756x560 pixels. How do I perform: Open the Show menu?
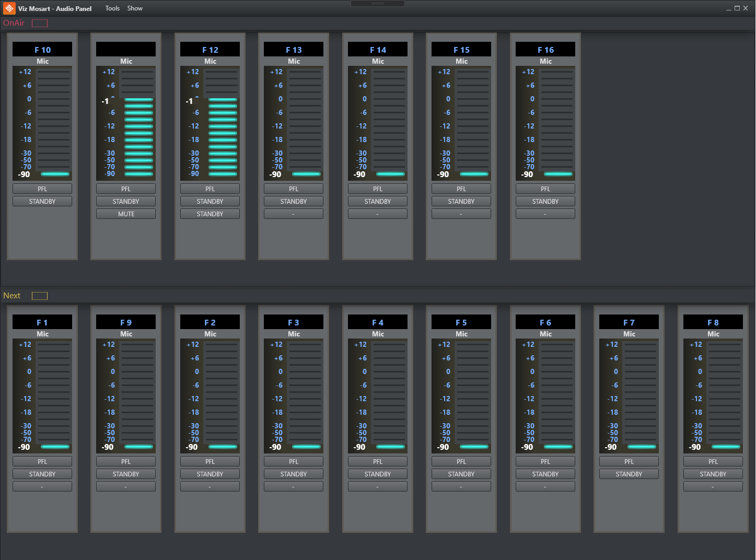(x=135, y=8)
